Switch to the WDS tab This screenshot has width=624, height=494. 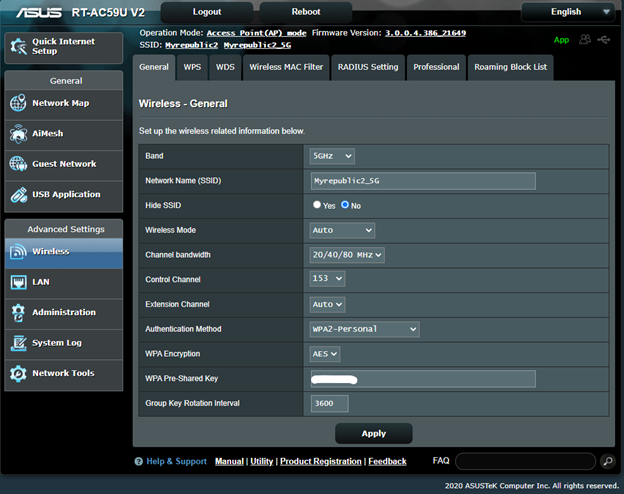tap(225, 67)
